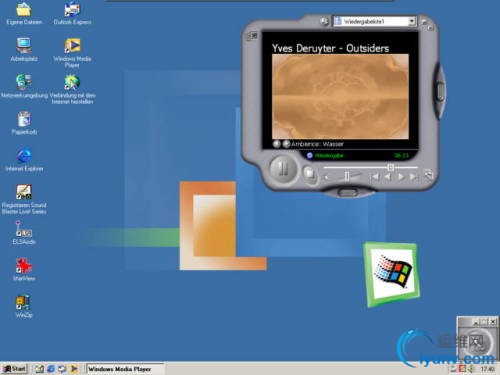
Task: Click the 'Yves Deruyter - Outsiders' title
Action: pyautogui.click(x=330, y=48)
